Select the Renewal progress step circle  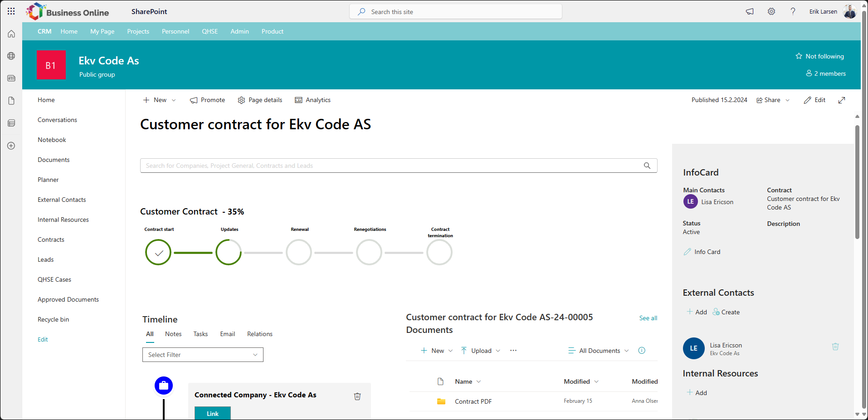(299, 252)
